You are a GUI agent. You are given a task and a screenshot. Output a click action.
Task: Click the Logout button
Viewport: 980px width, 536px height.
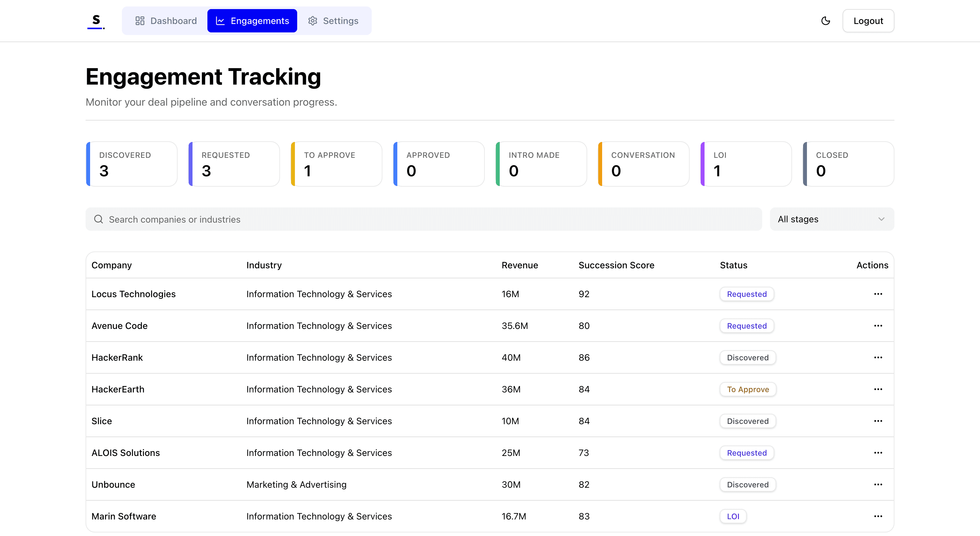868,21
